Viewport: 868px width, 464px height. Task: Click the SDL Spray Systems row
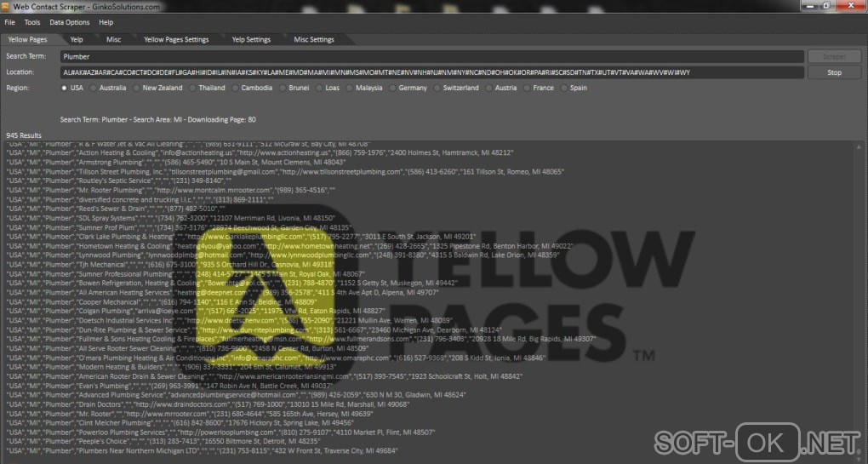170,218
